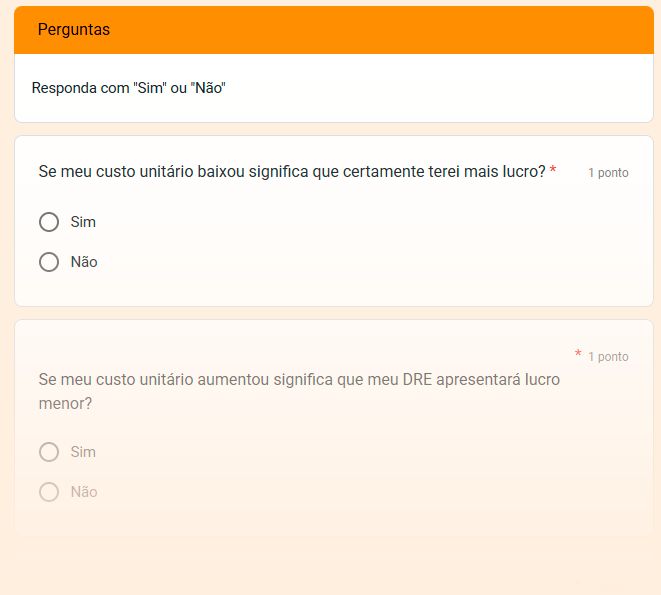Select "Sim" radio for custo unitário baixou question
The image size is (661, 595).
click(49, 222)
